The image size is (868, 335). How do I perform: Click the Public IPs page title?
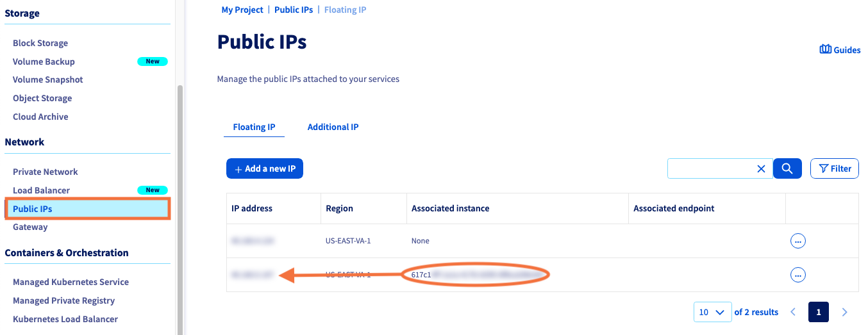coord(262,42)
